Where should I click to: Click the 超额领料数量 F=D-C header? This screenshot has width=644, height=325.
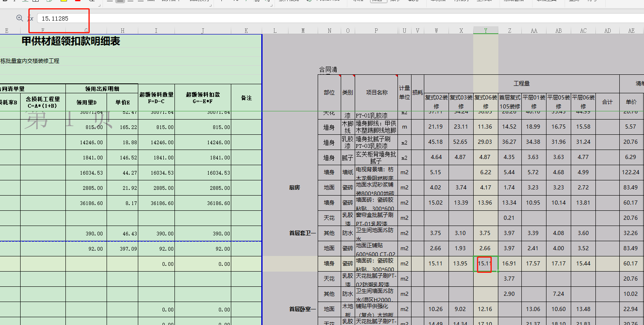(x=156, y=98)
